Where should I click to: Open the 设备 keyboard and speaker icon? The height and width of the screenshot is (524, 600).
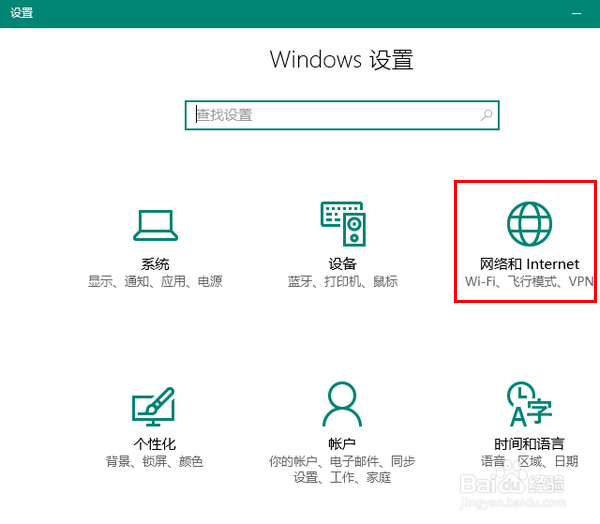click(343, 224)
